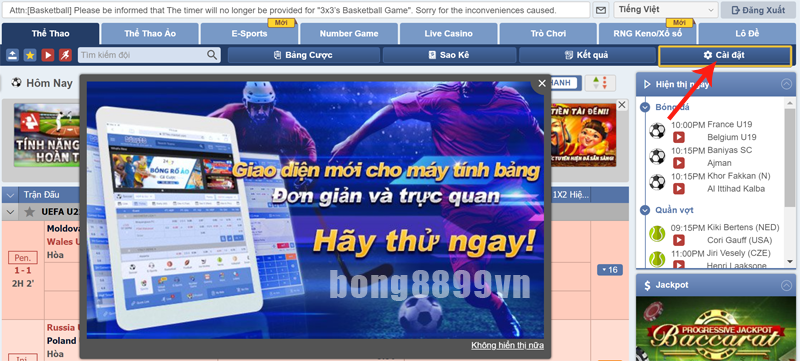Star the UEFA U21 league favorite
Viewport: 800px width, 361px height.
point(30,212)
